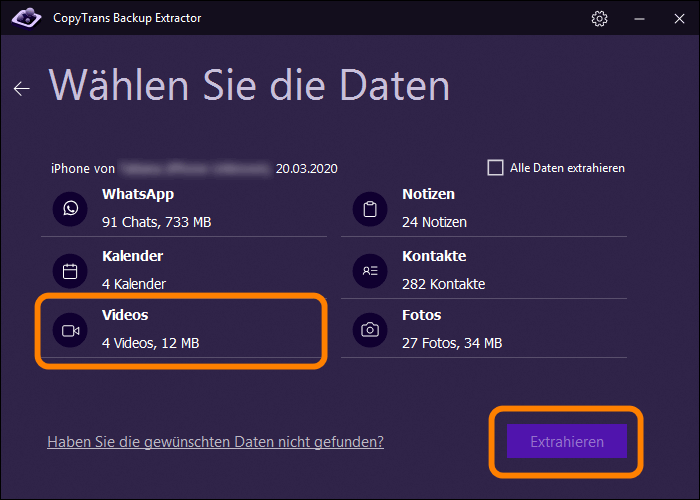Image resolution: width=700 pixels, height=500 pixels.
Task: Close the CopyTrans Backup Extractor window
Action: tap(679, 19)
